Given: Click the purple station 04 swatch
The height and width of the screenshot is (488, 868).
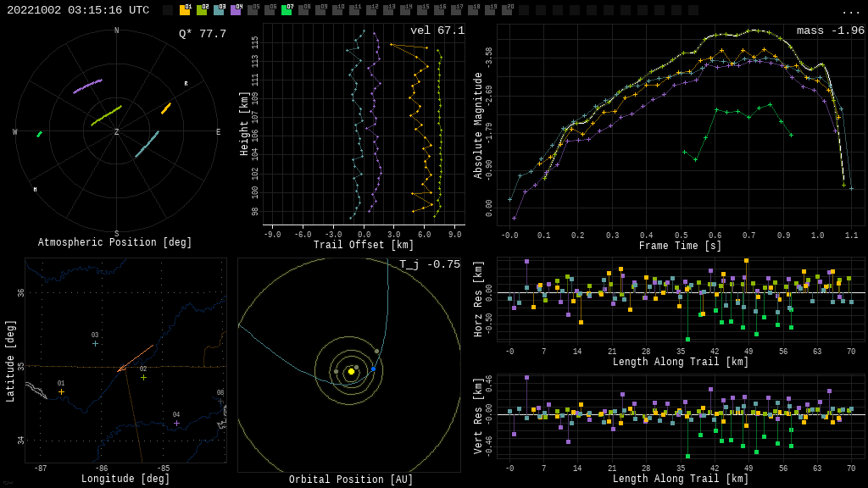Looking at the screenshot, I should [x=236, y=9].
